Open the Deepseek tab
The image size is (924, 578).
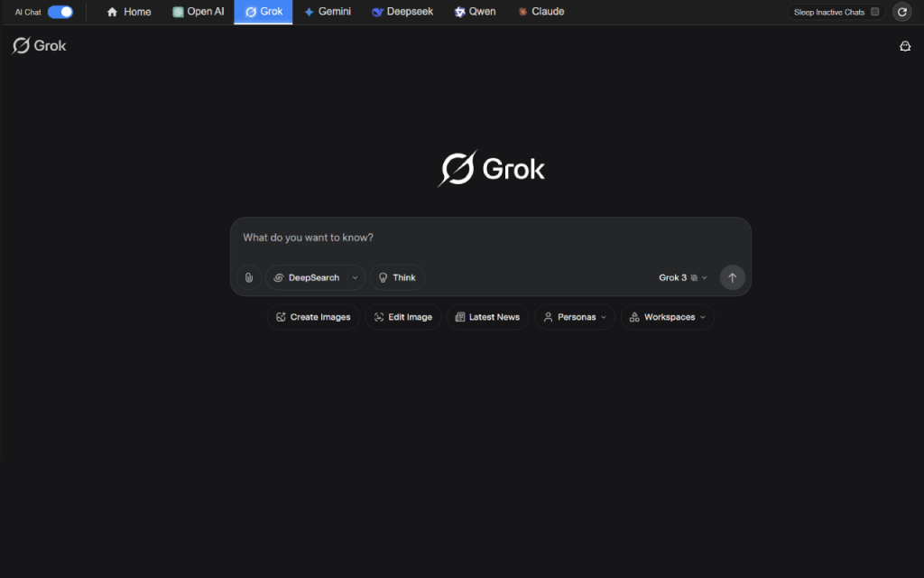pos(402,12)
